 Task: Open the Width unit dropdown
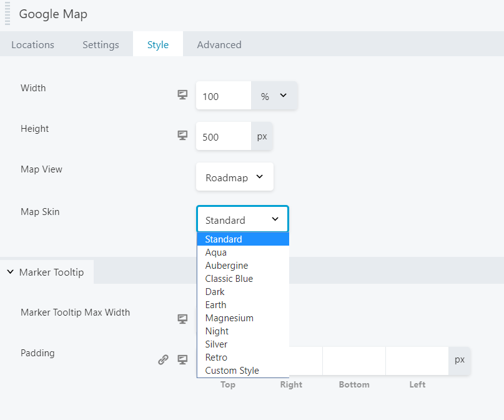pos(274,96)
